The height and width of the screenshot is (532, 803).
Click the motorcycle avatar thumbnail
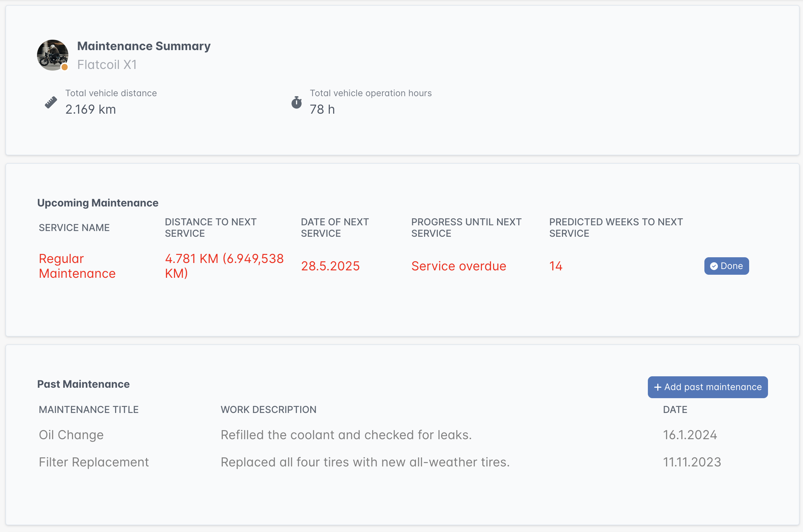point(52,55)
